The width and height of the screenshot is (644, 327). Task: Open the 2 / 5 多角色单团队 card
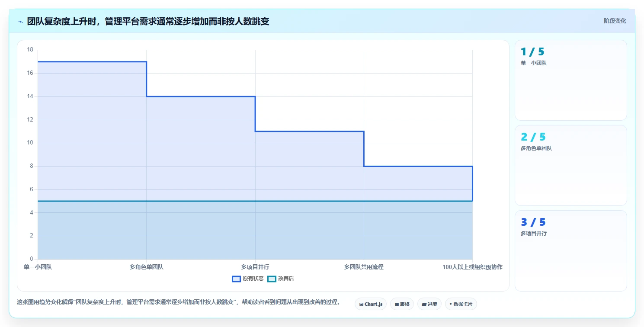pyautogui.click(x=570, y=165)
